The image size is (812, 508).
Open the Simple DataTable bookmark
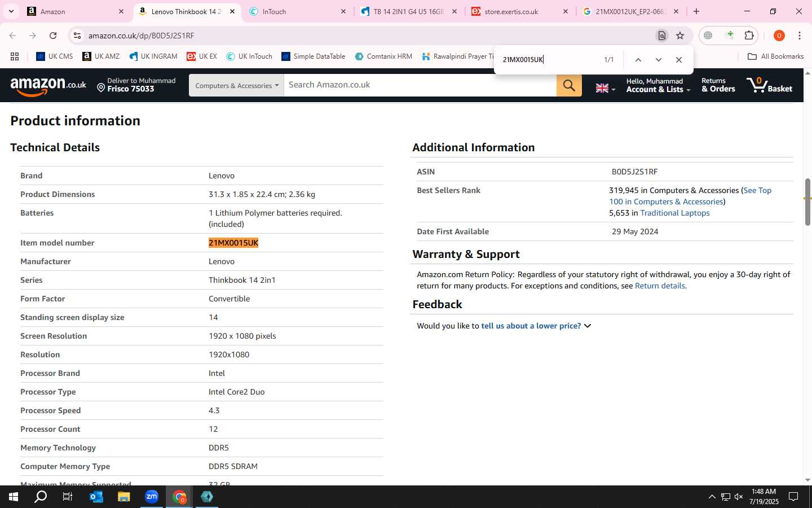pos(314,56)
